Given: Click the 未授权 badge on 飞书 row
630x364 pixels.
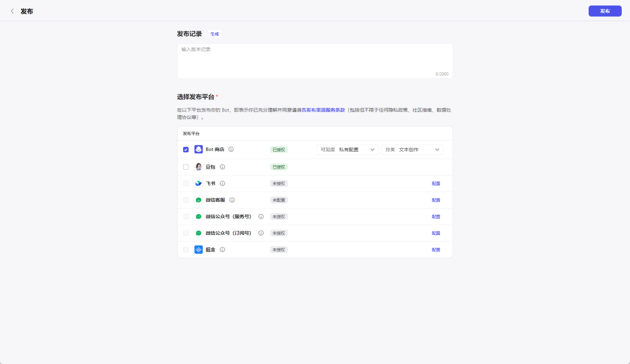Looking at the screenshot, I should tap(278, 183).
